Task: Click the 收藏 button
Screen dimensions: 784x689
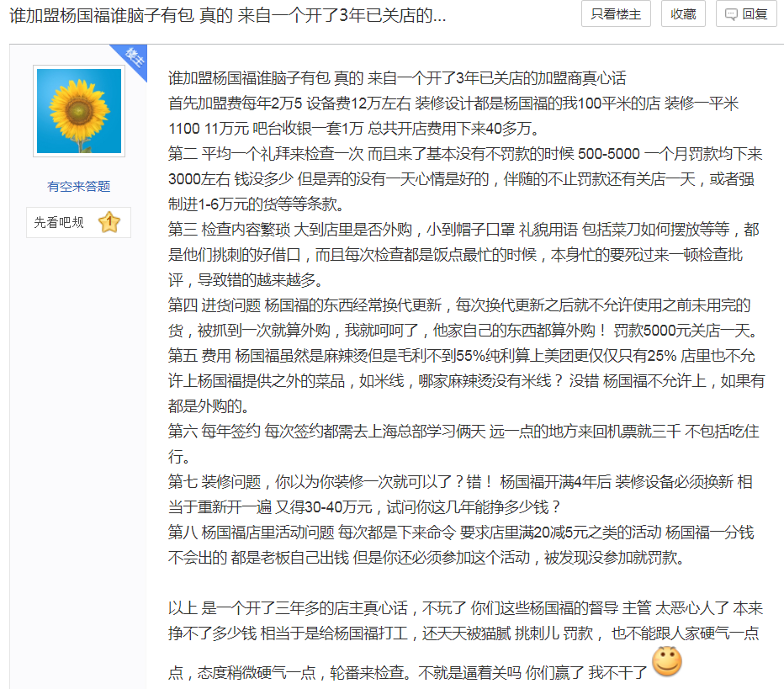Action: pos(683,14)
